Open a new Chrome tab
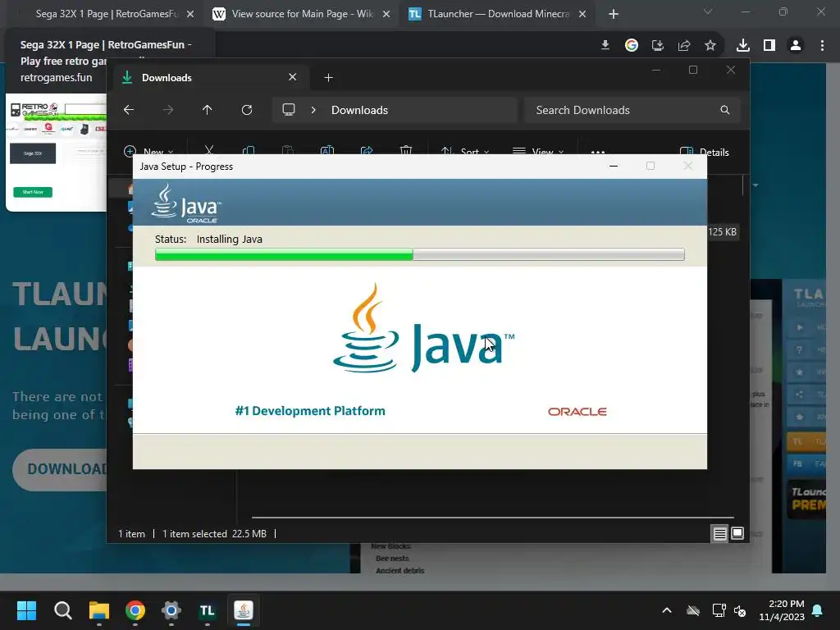Viewport: 840px width, 630px height. pos(614,14)
